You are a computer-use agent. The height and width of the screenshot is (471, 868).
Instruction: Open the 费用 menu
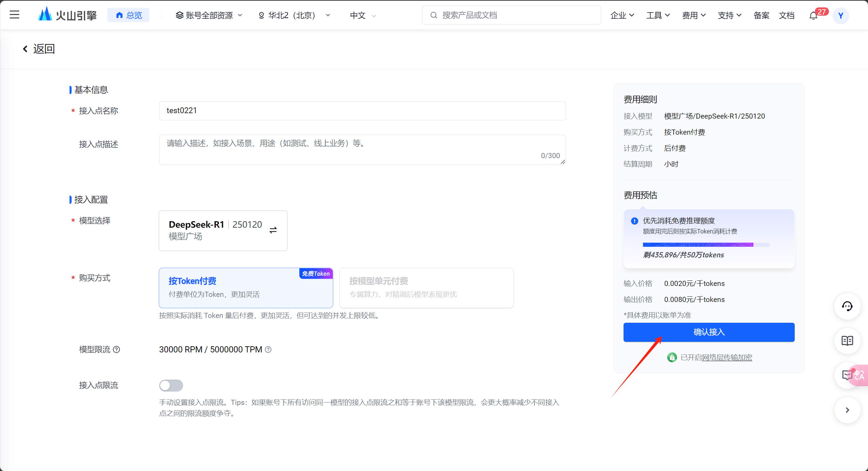[693, 15]
